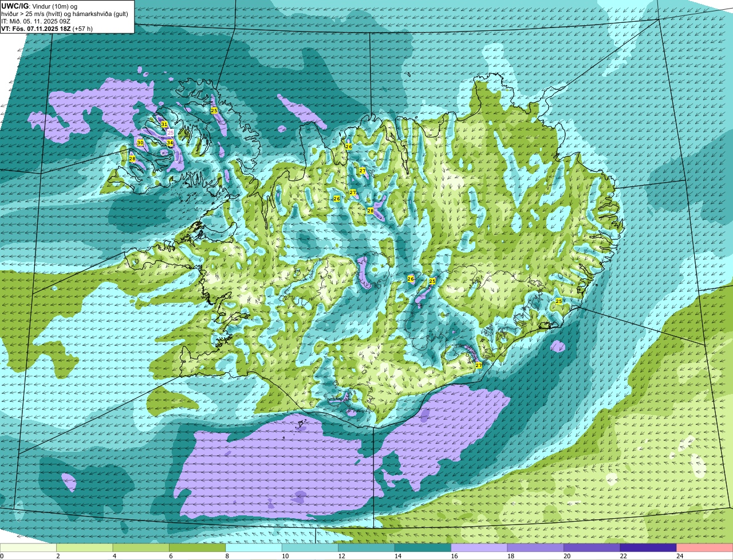
Task: Select the 18–20 m/s purple legend segment
Action: [x=535, y=548]
